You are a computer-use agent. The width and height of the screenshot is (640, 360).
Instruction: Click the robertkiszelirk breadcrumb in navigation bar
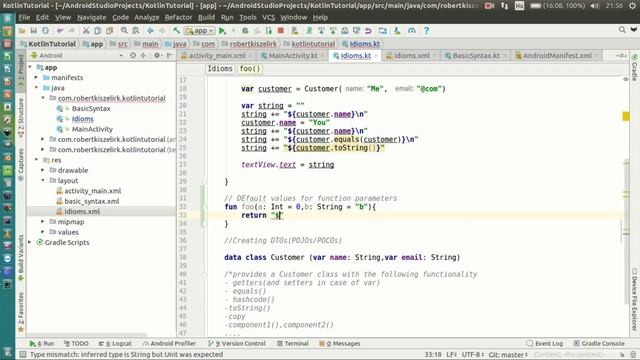point(249,44)
